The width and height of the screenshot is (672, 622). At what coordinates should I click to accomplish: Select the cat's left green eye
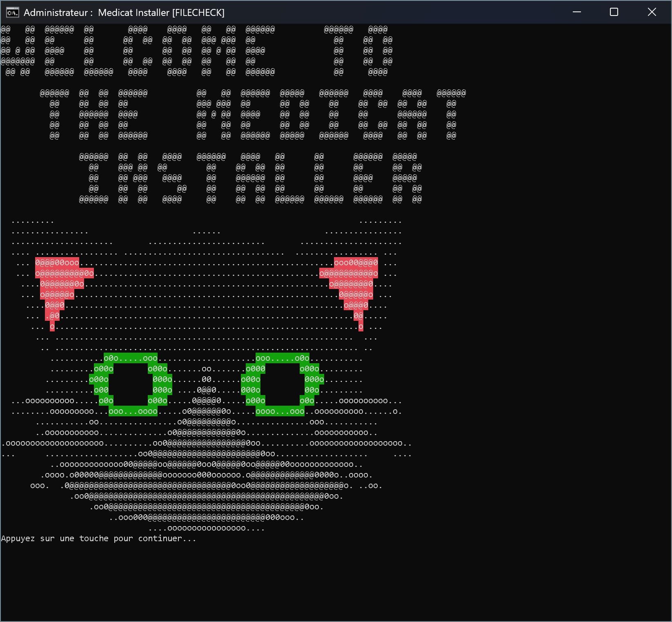[131, 384]
